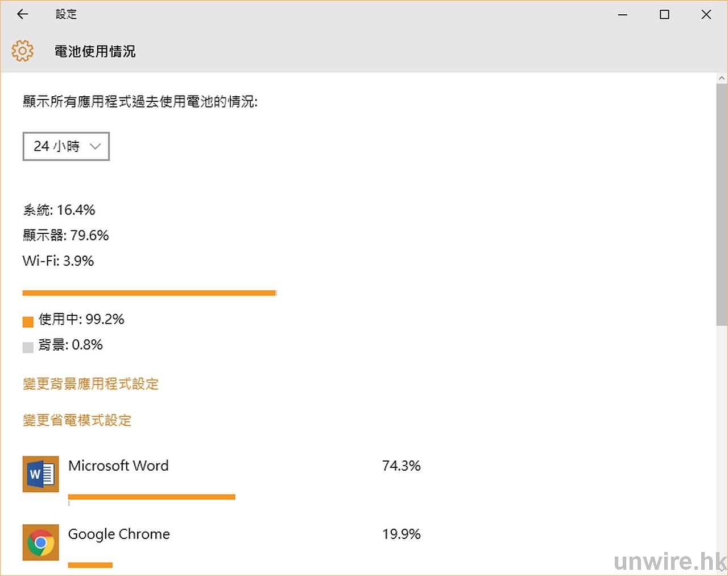Maximize the settings window
Viewport: 728px width, 576px height.
click(x=664, y=15)
